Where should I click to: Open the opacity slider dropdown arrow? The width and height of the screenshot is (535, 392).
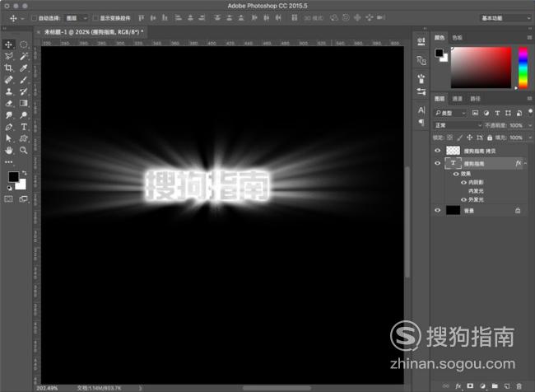[529, 125]
